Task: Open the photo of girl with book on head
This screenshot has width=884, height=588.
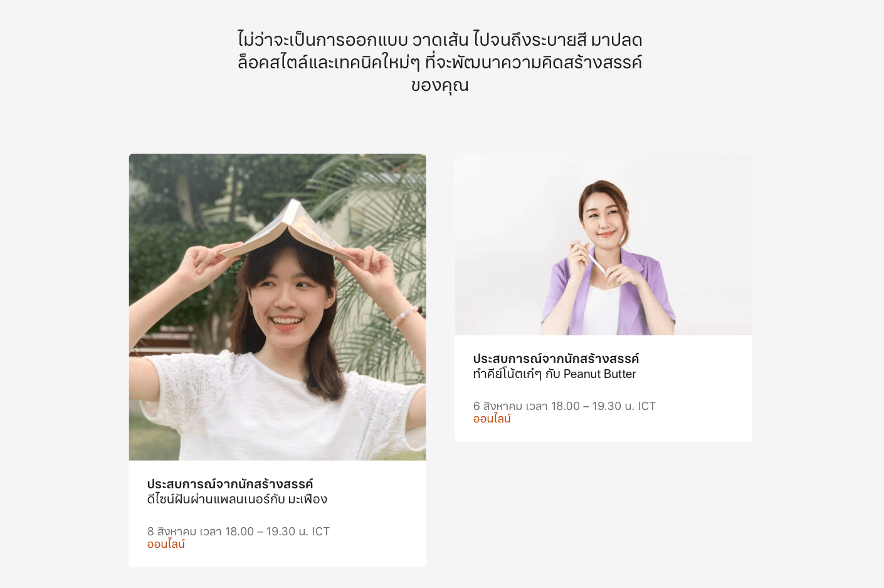Action: pyautogui.click(x=277, y=307)
